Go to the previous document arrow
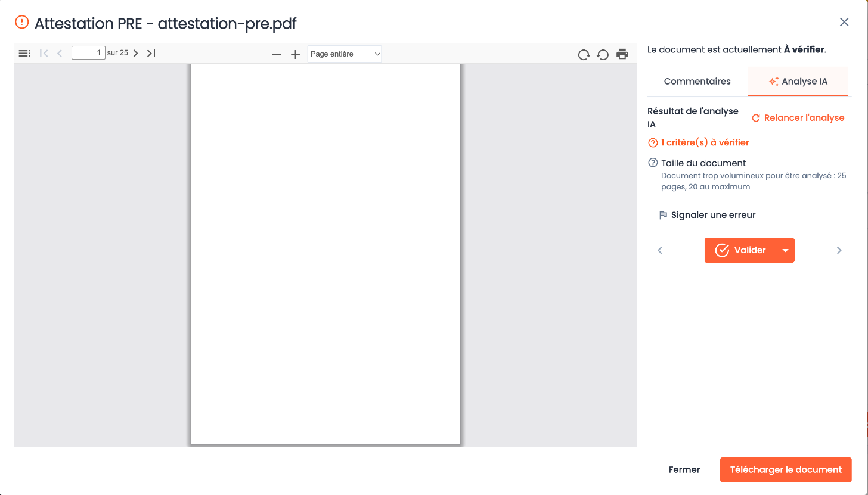The height and width of the screenshot is (495, 868). (660, 250)
